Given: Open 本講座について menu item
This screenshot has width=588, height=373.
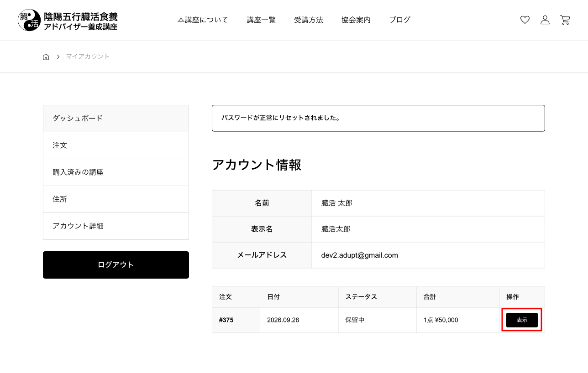Looking at the screenshot, I should coord(203,20).
